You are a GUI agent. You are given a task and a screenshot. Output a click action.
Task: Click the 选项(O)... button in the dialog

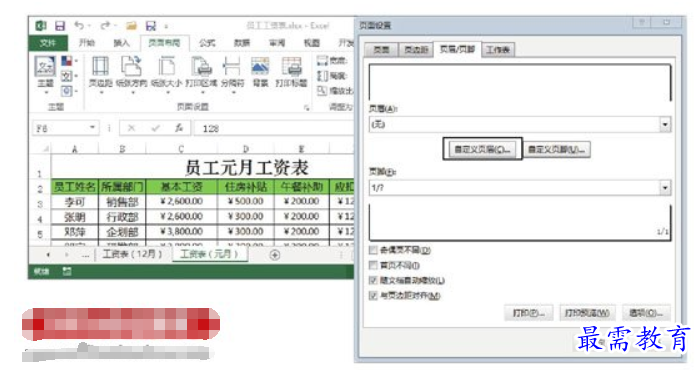(x=646, y=313)
